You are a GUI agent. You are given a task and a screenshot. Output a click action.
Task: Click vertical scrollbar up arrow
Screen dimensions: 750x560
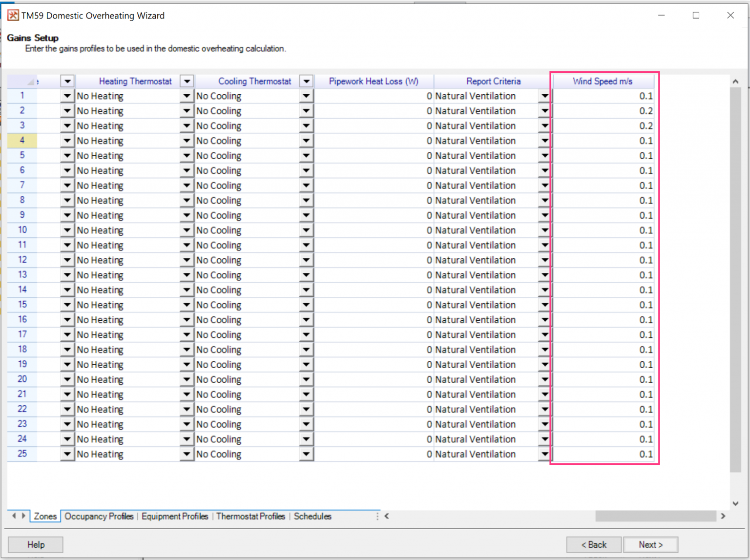point(735,82)
